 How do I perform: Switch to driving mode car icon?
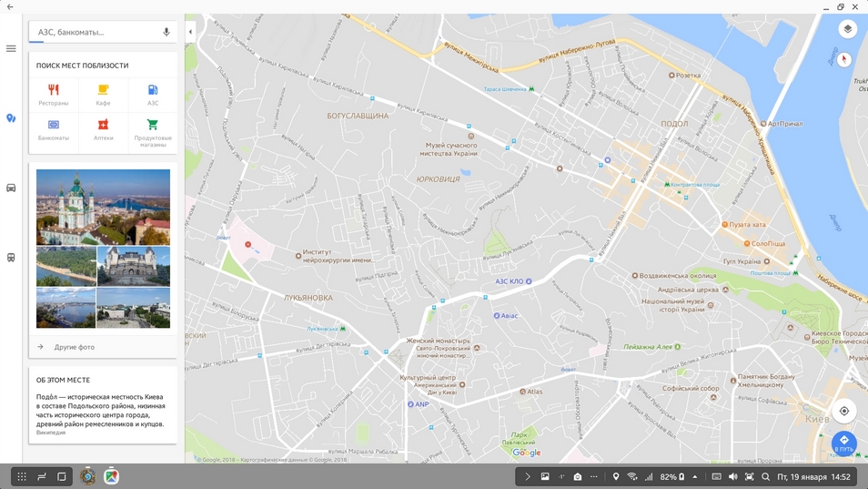click(11, 188)
